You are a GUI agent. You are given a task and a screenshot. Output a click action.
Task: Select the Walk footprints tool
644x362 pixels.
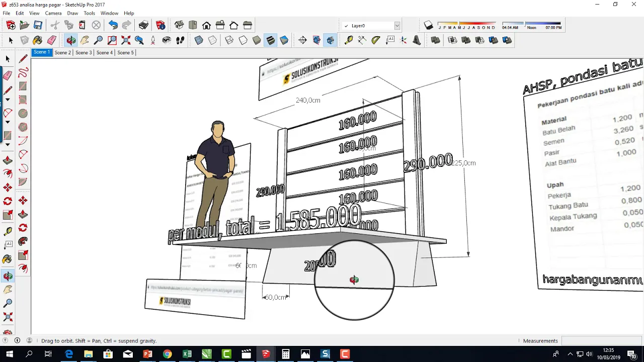(180, 40)
